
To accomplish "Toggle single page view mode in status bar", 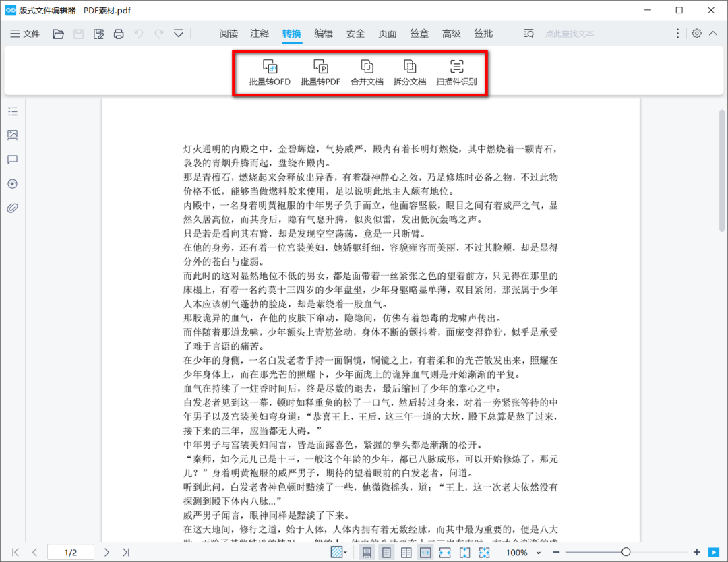I will [x=367, y=553].
